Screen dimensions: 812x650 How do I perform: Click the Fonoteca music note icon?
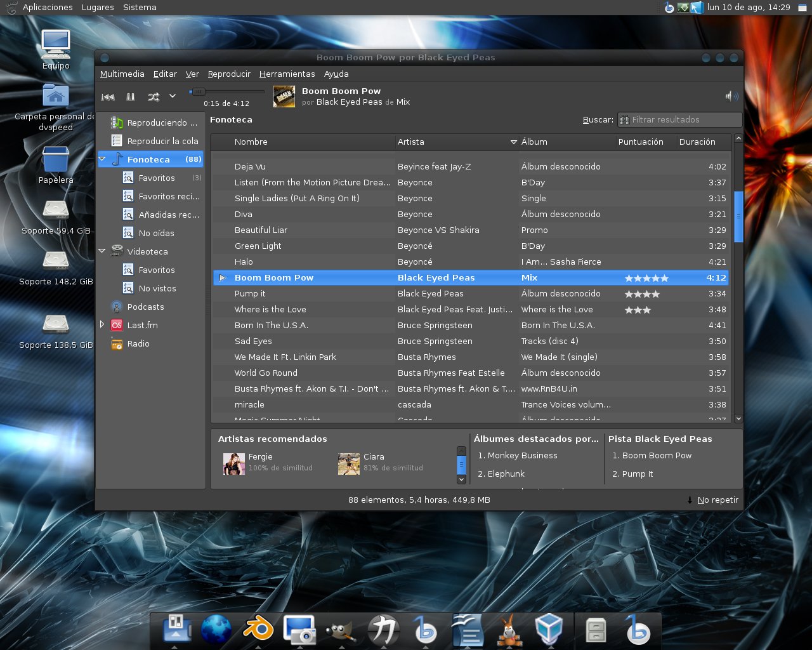click(117, 159)
